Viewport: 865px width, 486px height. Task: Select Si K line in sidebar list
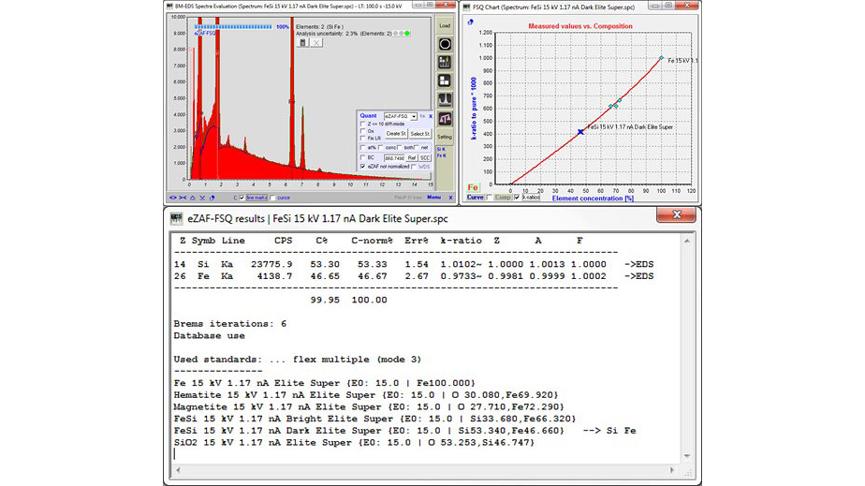coord(441,149)
